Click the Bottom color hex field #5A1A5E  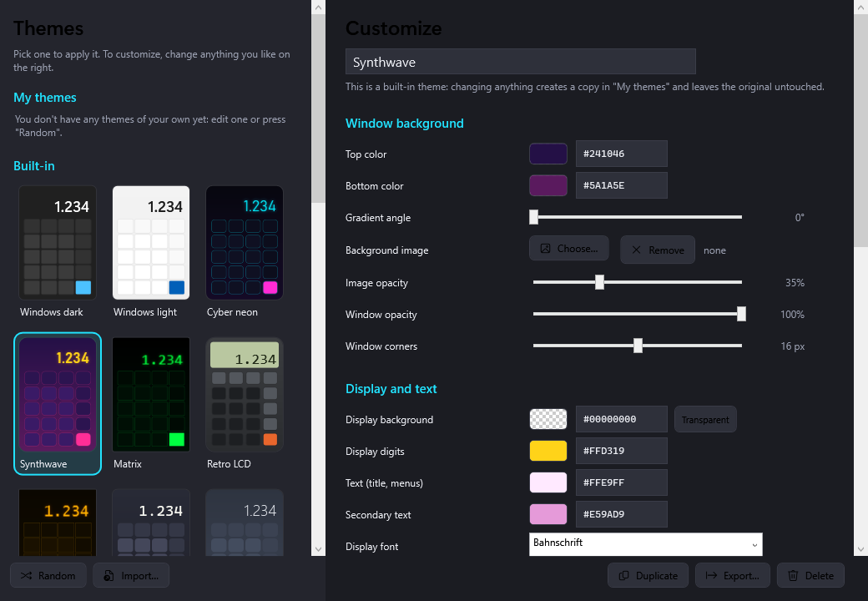pyautogui.click(x=622, y=185)
